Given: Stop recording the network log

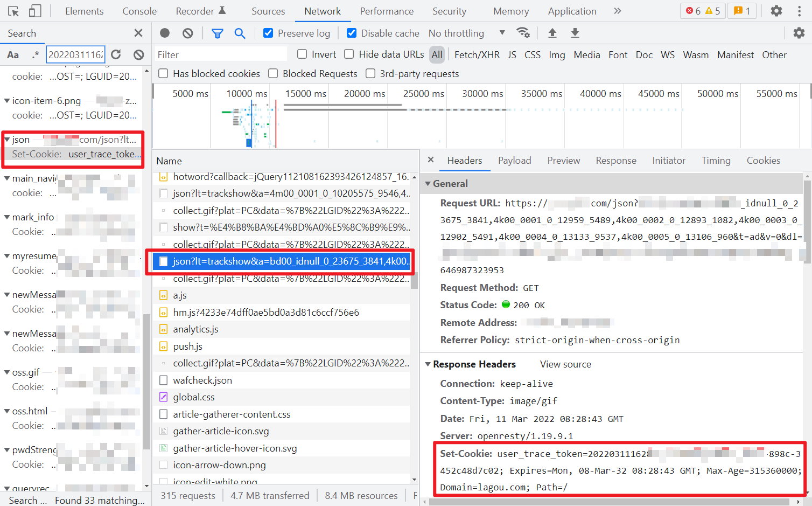Looking at the screenshot, I should click(x=165, y=33).
